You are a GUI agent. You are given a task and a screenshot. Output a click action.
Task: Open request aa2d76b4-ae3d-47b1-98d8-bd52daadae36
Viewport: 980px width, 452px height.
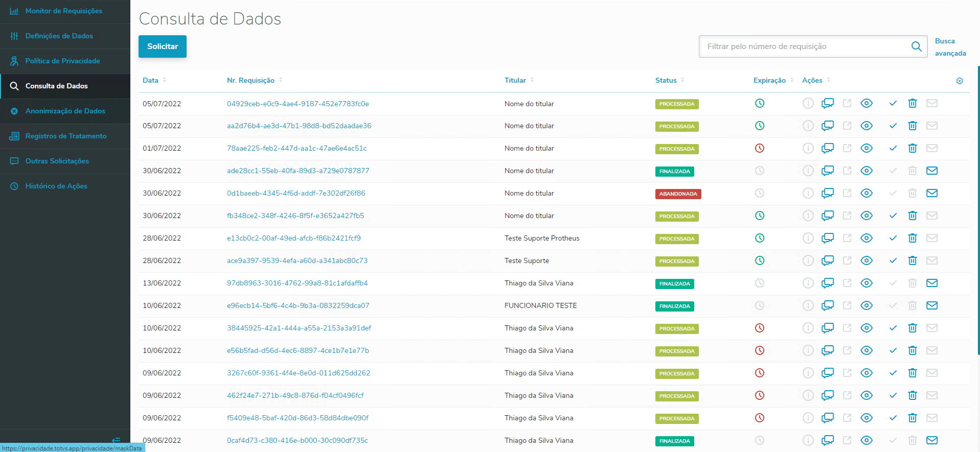click(x=299, y=126)
